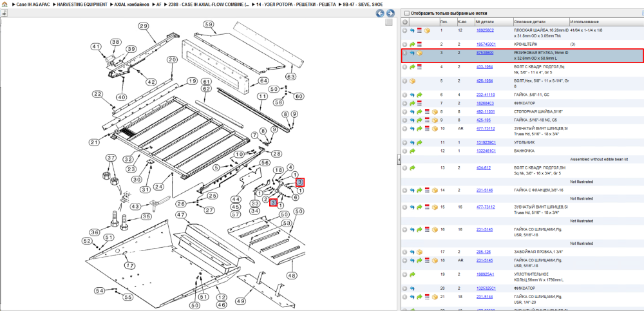Click the yellow box icon in row 169256C2
The image size is (644, 311).
427,30
